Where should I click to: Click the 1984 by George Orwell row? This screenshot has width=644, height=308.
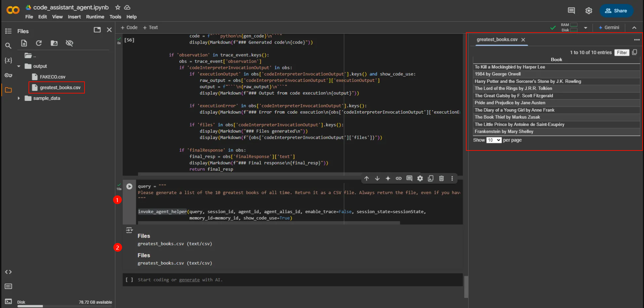pyautogui.click(x=556, y=74)
